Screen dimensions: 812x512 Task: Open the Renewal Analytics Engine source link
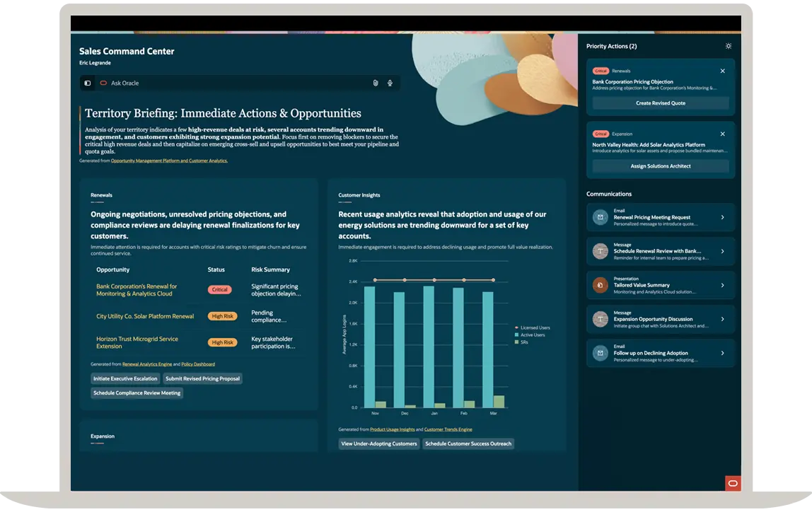(147, 364)
